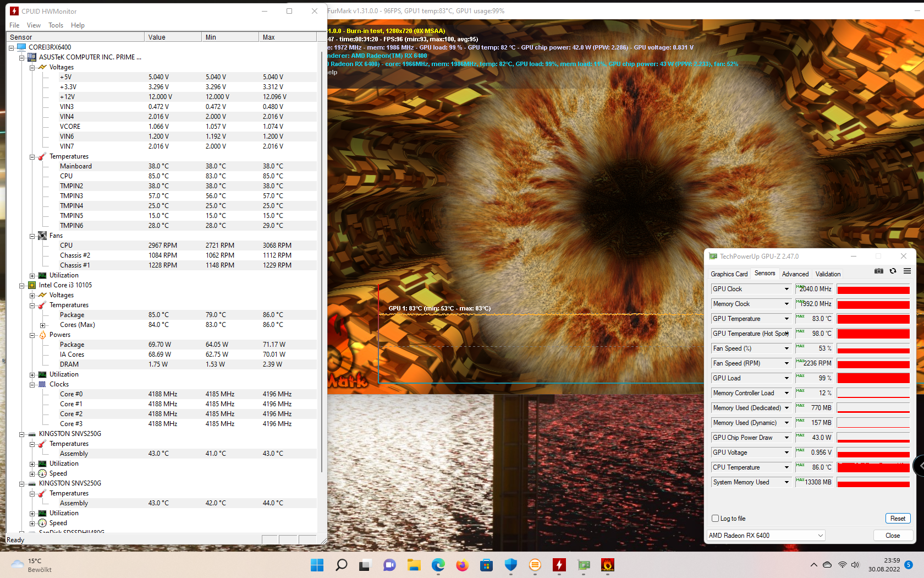Click the Intel Core i3 processor icon
The image size is (924, 578).
[x=32, y=285]
